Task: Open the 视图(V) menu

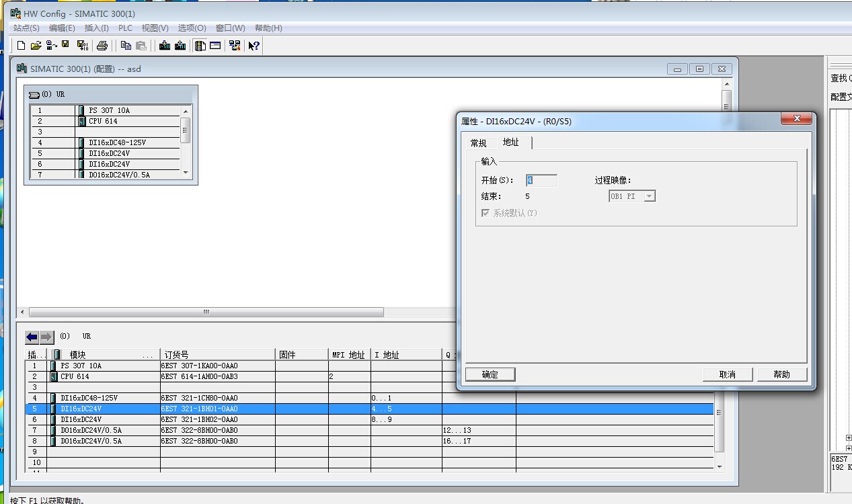Action: (x=155, y=28)
